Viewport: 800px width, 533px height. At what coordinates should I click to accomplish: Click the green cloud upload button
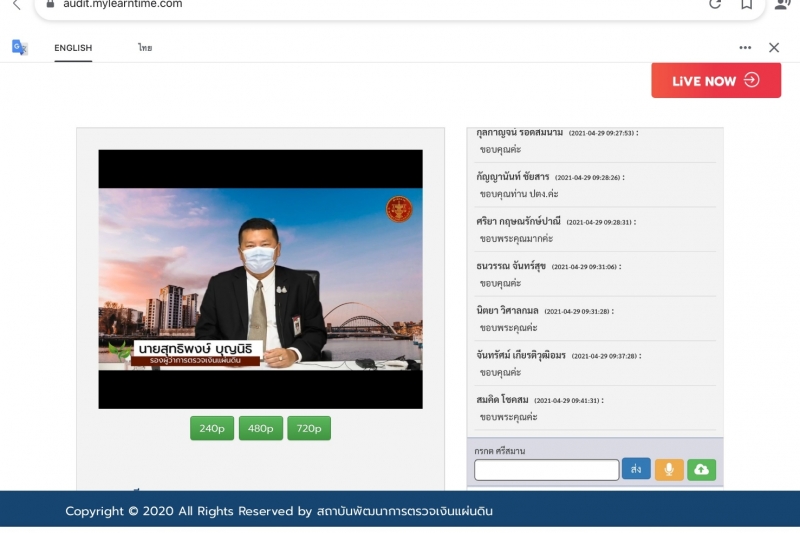(x=701, y=469)
